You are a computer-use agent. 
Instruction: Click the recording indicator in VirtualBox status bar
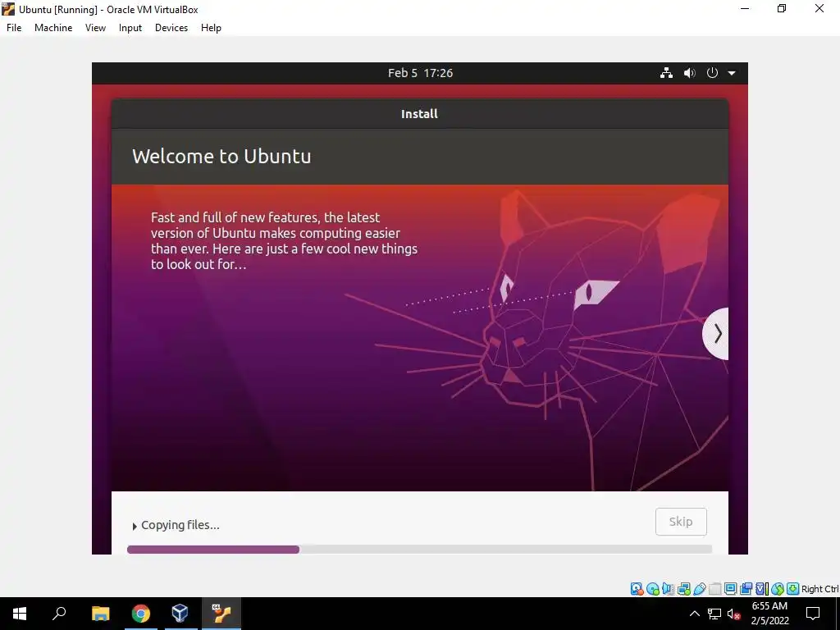pyautogui.click(x=746, y=589)
